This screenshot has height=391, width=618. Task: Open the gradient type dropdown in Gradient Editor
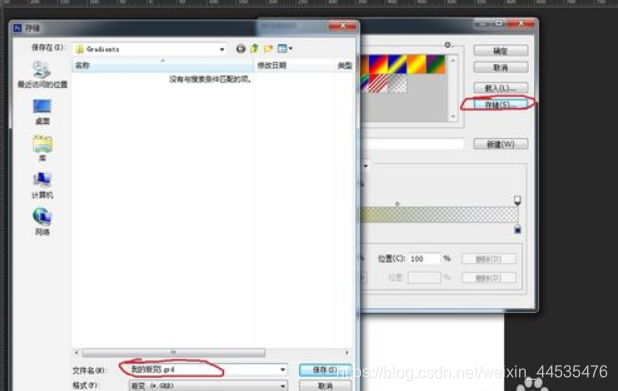pyautogui.click(x=366, y=166)
